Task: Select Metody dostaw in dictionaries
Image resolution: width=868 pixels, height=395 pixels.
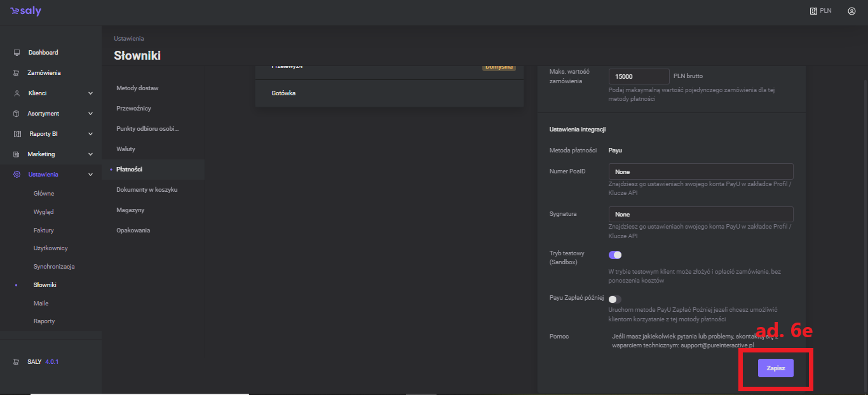Action: point(137,88)
